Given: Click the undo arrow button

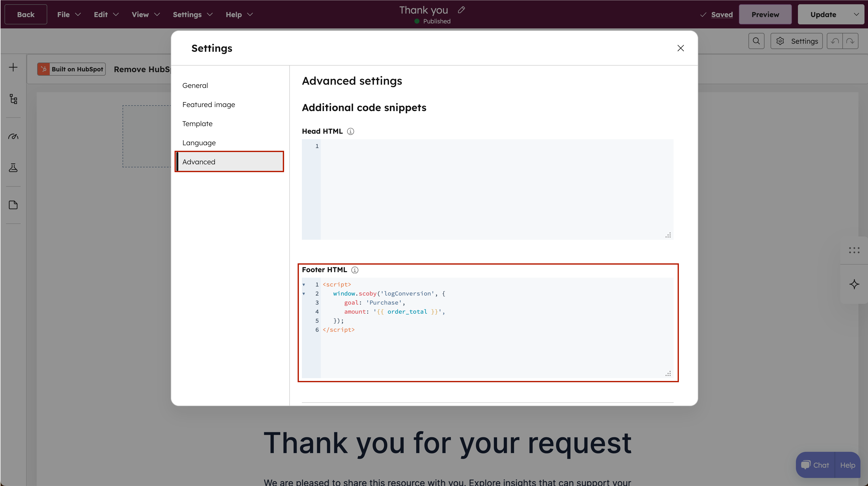Looking at the screenshot, I should (x=835, y=41).
